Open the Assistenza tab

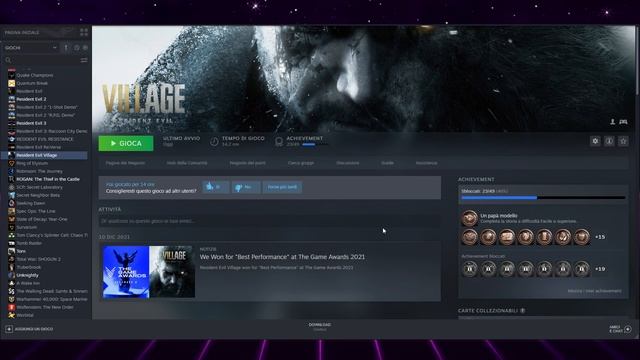pos(427,163)
